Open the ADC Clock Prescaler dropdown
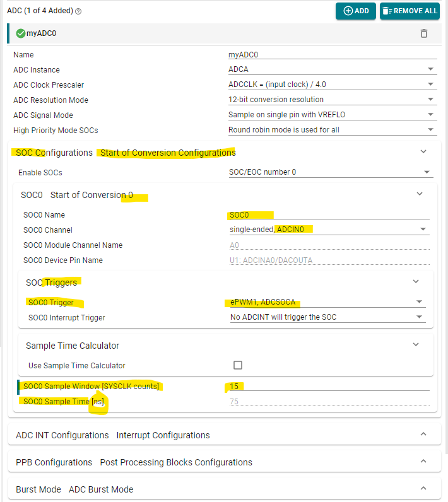 pos(333,85)
